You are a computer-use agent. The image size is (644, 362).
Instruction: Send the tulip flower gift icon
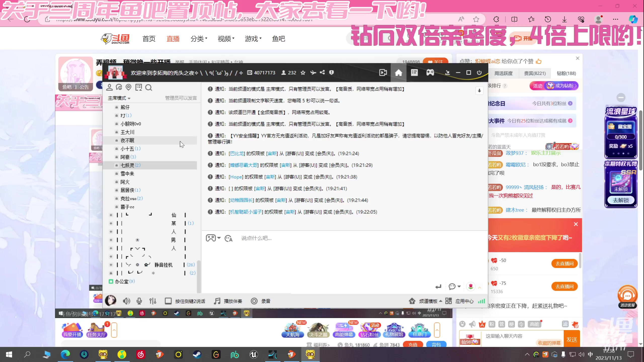coord(471,286)
